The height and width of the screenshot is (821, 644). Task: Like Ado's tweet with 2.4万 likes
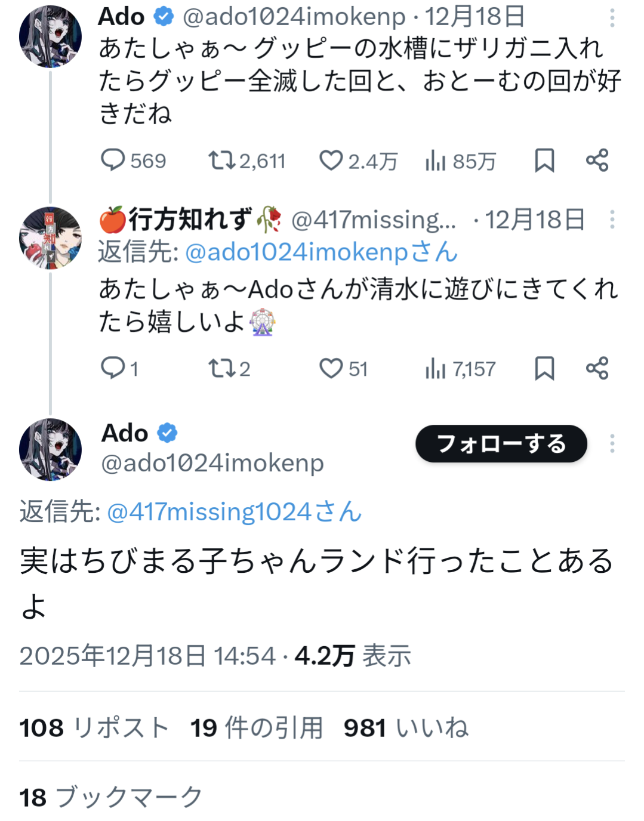pos(331,160)
